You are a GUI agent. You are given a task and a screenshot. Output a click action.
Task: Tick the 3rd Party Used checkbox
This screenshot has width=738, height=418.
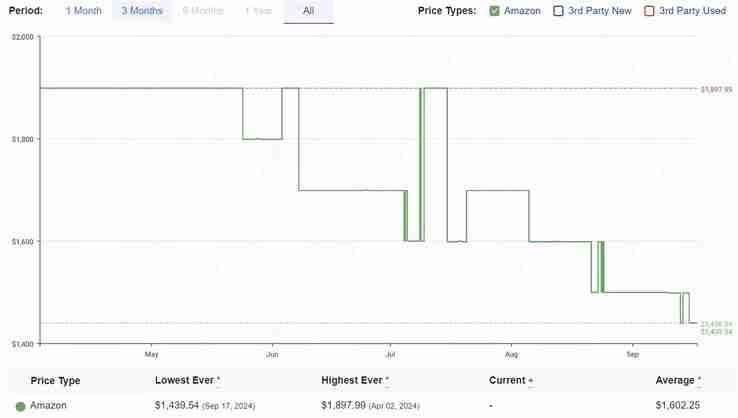click(x=649, y=11)
